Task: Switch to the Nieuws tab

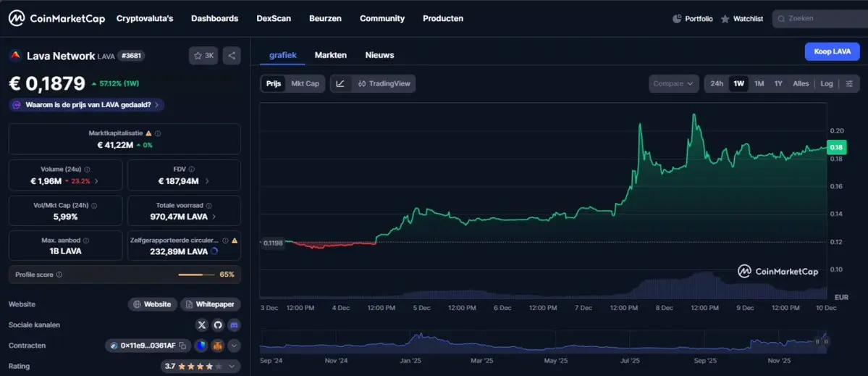Action: point(380,55)
